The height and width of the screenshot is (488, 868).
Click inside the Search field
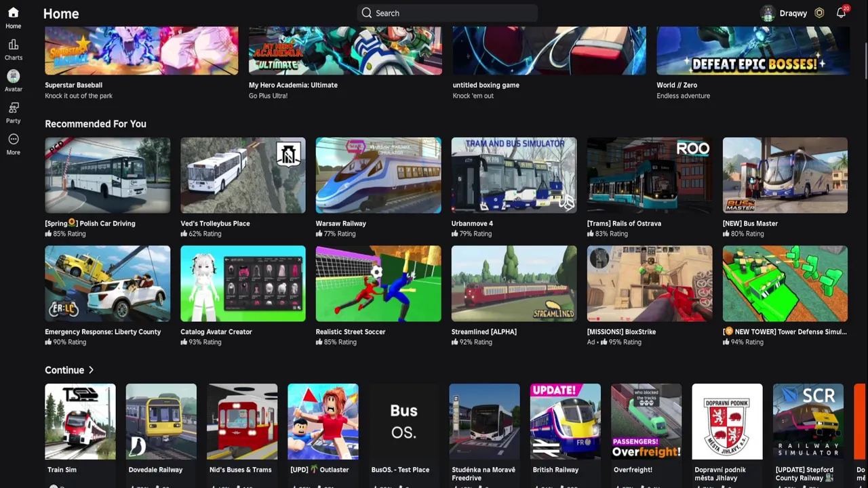[448, 13]
